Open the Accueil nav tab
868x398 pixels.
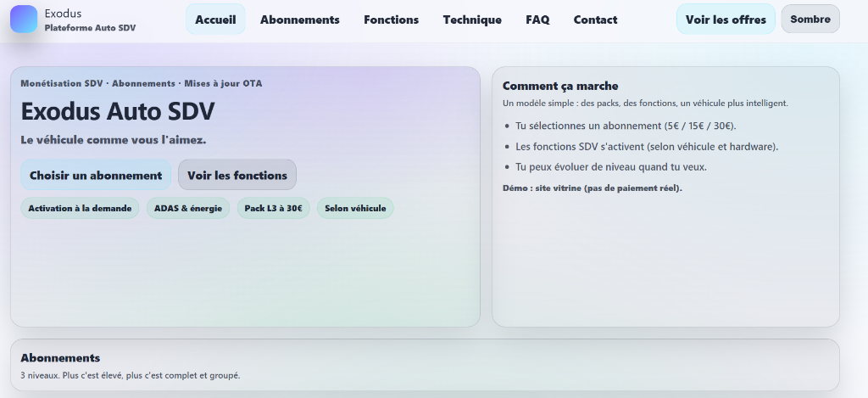point(215,20)
